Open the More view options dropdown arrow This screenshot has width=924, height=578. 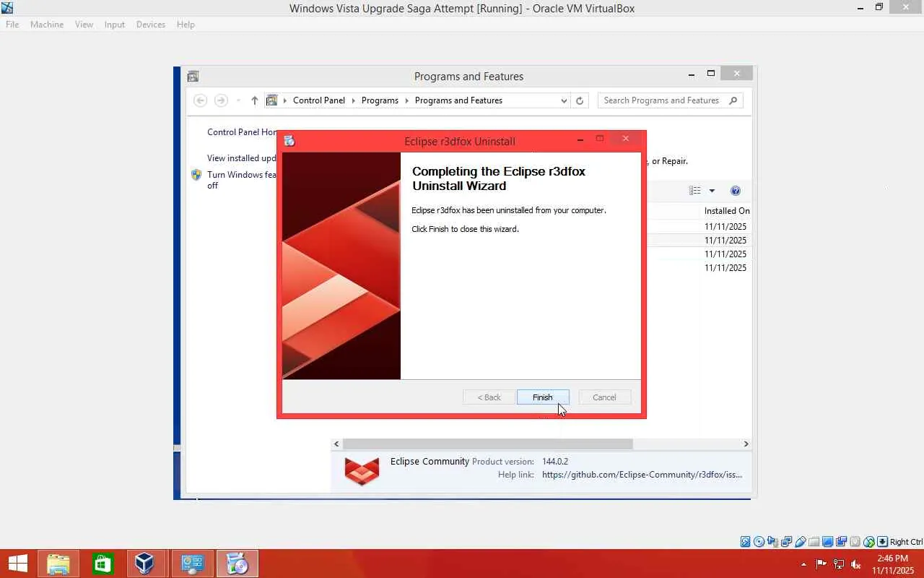(x=712, y=191)
